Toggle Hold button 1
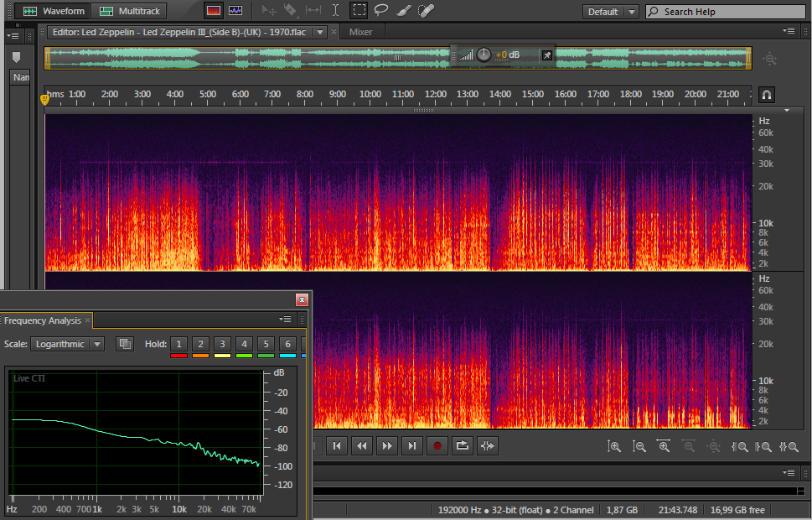The width and height of the screenshot is (812, 520). coord(178,344)
